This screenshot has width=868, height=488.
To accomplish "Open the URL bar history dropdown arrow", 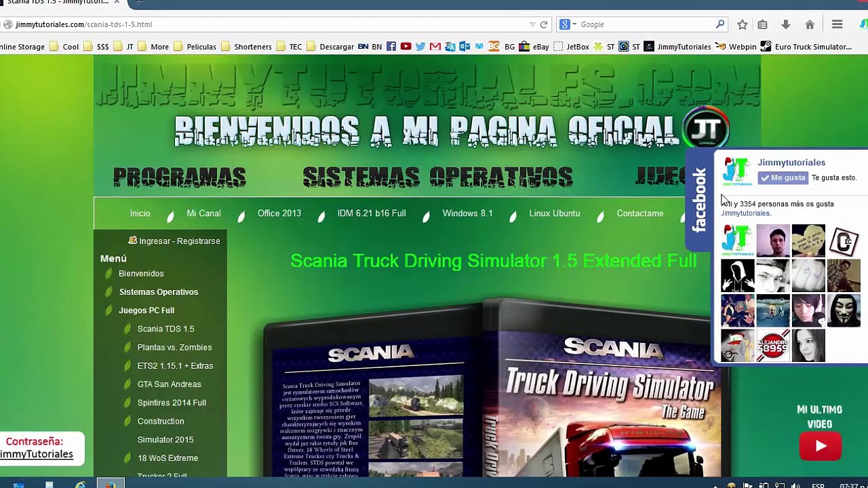I will tap(532, 24).
